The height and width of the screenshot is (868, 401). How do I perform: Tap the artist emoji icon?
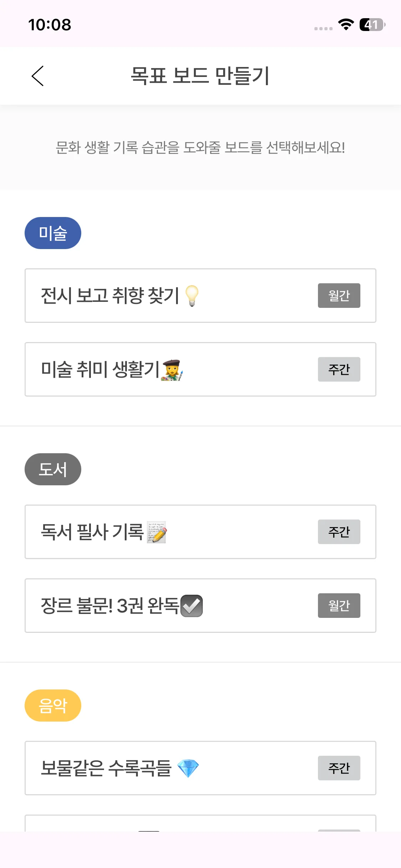(173, 370)
